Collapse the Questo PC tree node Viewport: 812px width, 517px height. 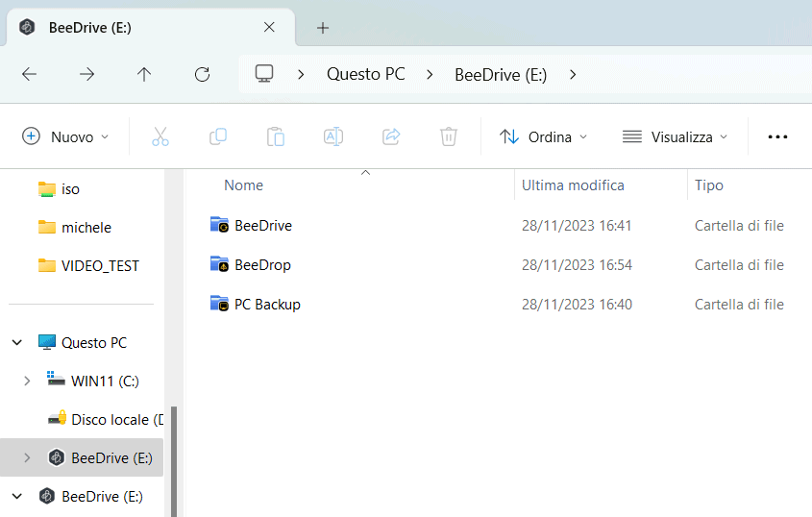17,342
